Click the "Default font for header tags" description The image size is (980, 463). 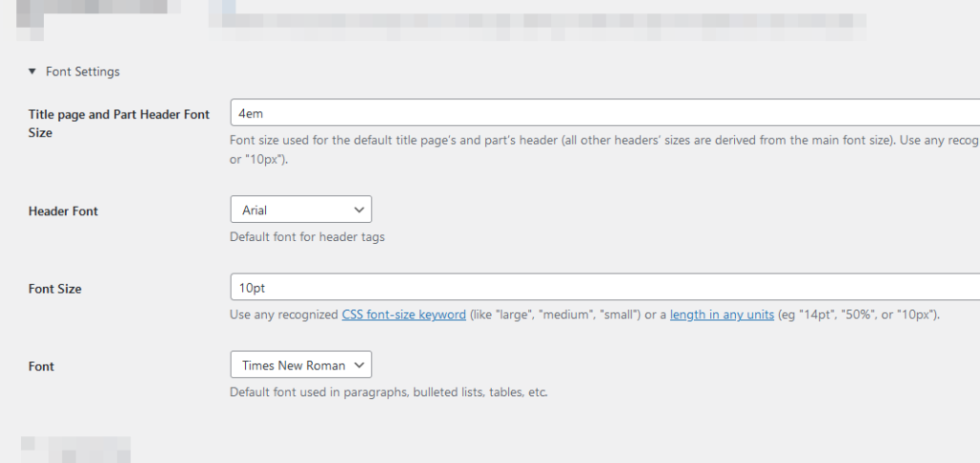click(x=307, y=237)
